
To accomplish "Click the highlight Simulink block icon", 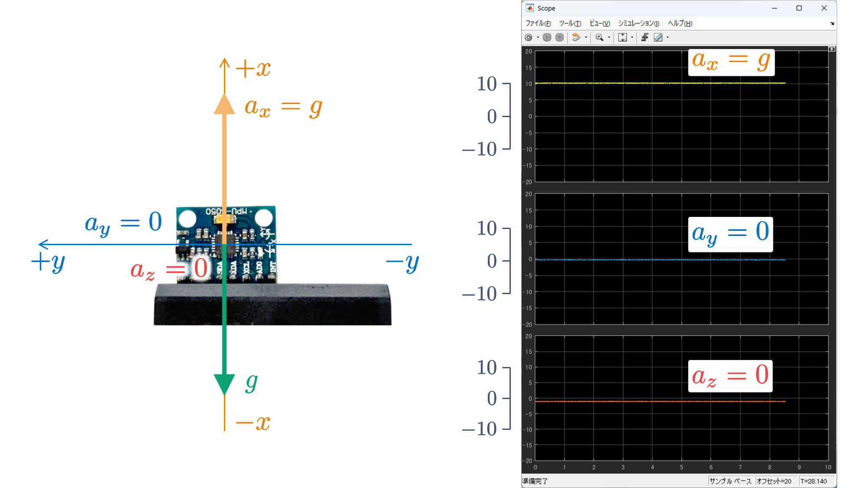I will 576,37.
